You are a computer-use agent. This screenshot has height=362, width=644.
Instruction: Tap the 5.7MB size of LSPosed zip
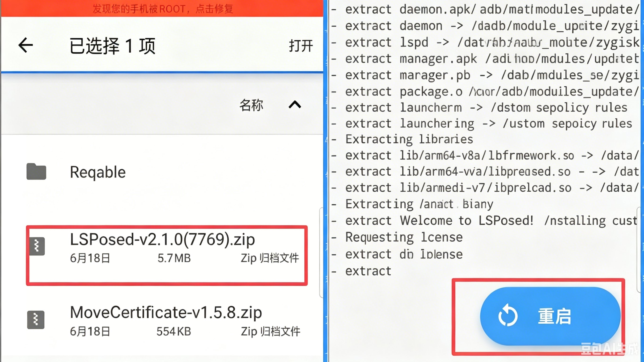click(x=174, y=258)
